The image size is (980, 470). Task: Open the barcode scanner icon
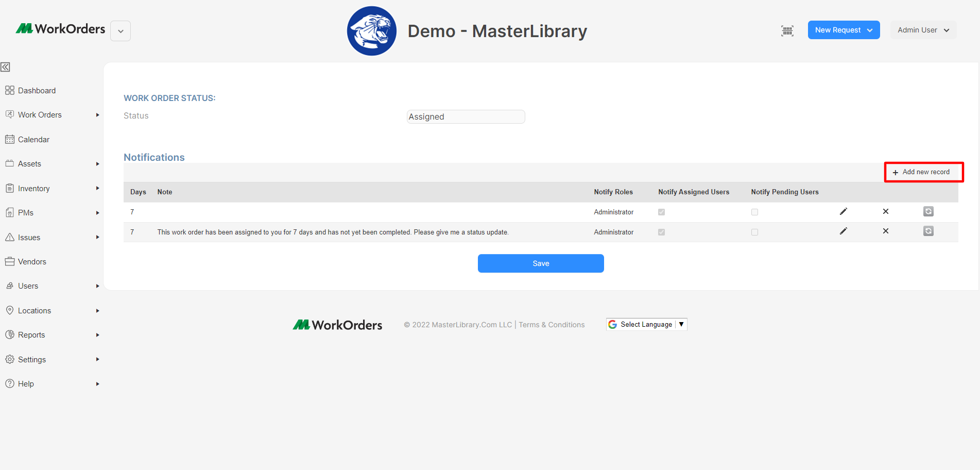(787, 30)
